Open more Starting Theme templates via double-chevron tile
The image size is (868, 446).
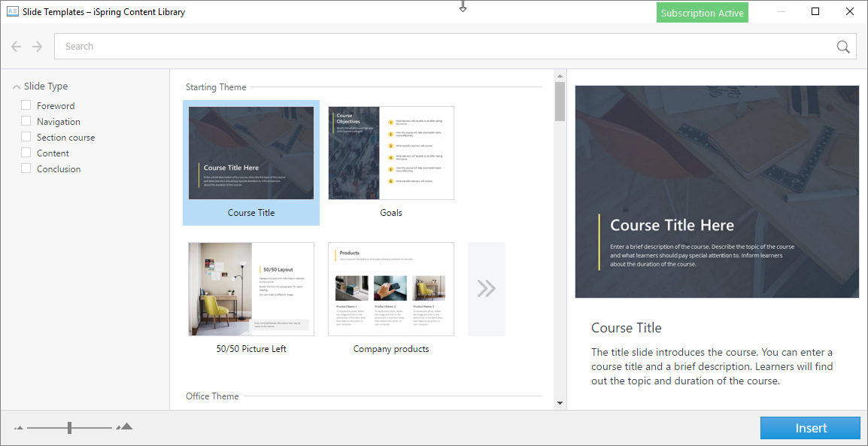(x=487, y=289)
